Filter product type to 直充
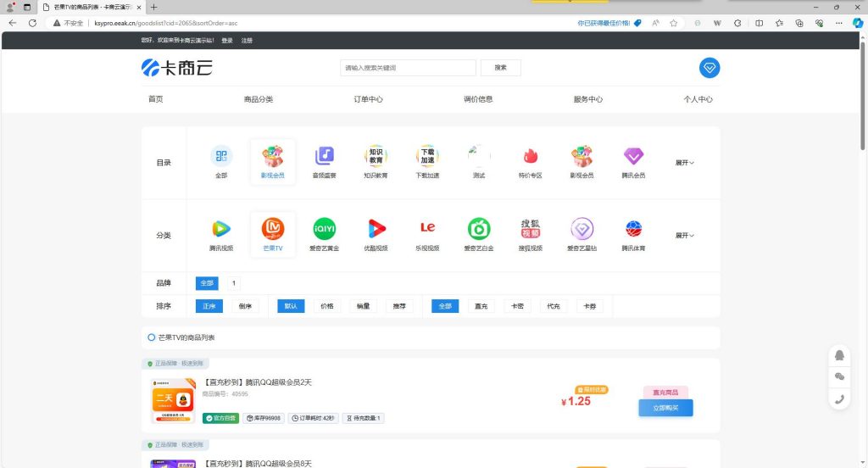The image size is (868, 468). (x=481, y=306)
